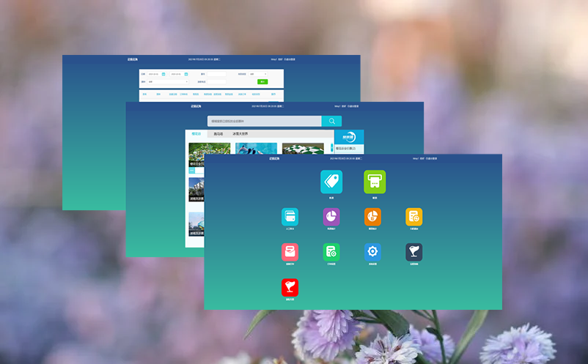Click the last column header of back window's table
The image size is (588, 364).
coord(273,94)
